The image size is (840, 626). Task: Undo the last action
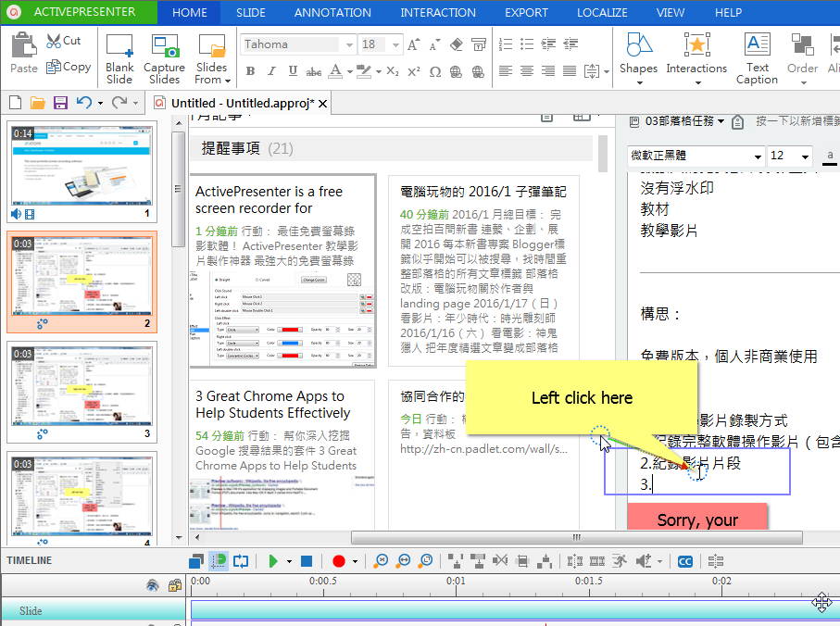(84, 102)
